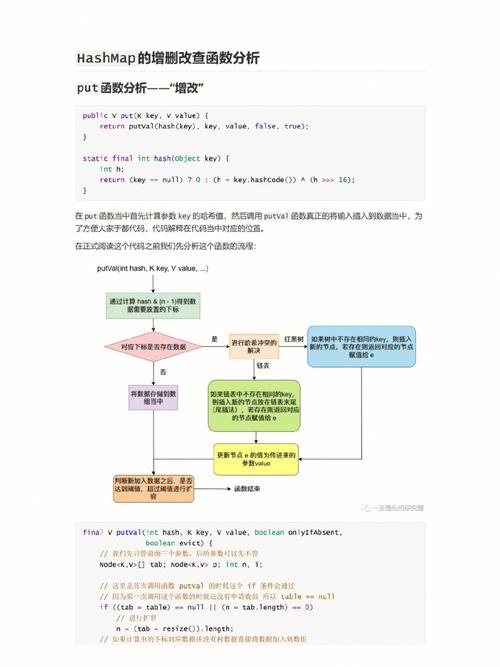Click the yellow box '更新节点 e 的值为传进来的参数value'
Screen dimensions: 500x667
click(256, 459)
